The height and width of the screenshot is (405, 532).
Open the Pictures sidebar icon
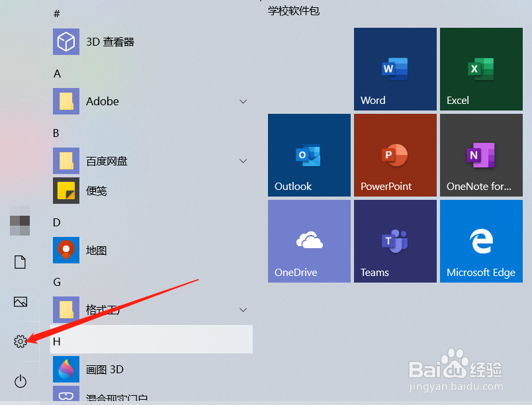(21, 302)
